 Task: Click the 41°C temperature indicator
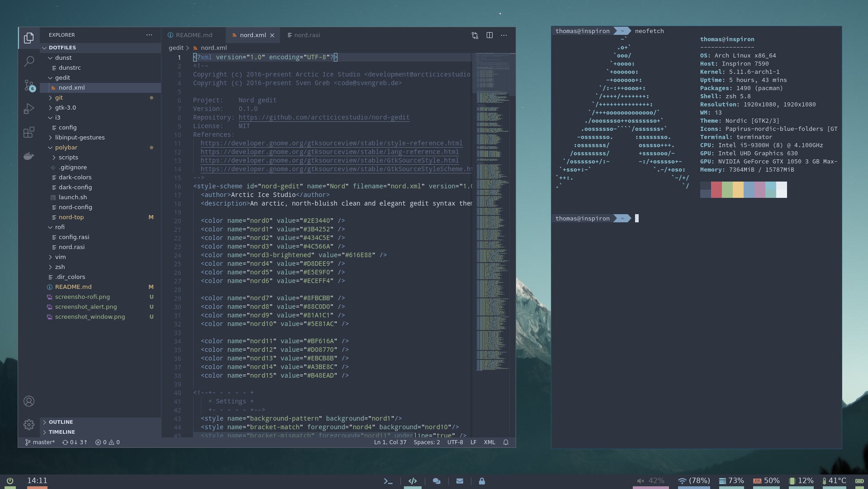click(835, 481)
